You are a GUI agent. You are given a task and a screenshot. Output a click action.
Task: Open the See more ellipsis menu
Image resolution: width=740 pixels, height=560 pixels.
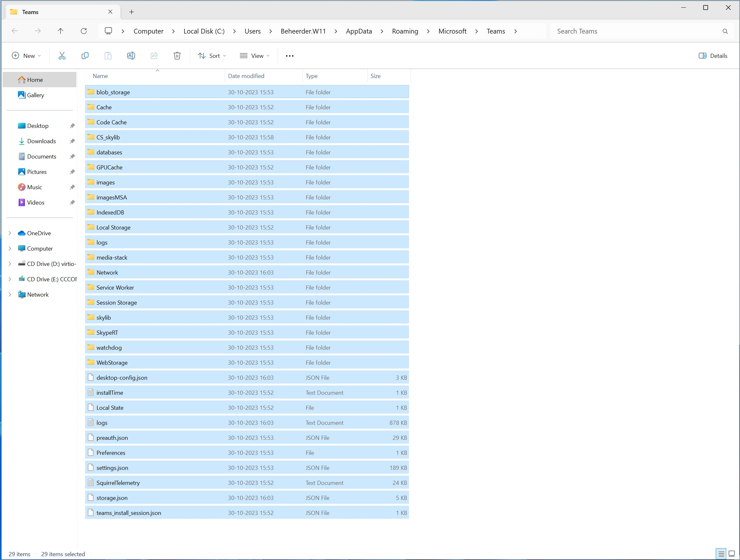coord(290,56)
